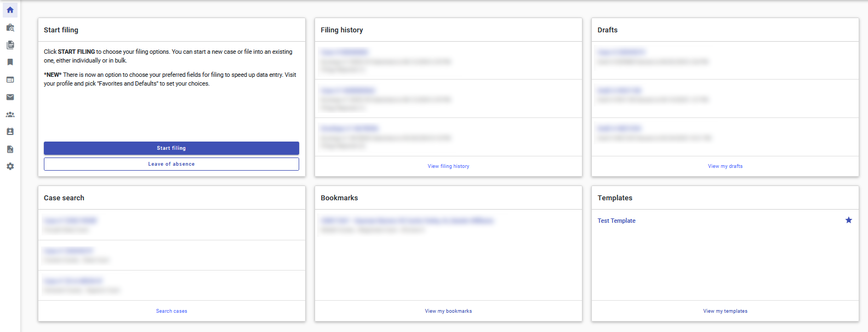Go to View my templates link
Screen dimensions: 868x332
click(x=725, y=311)
